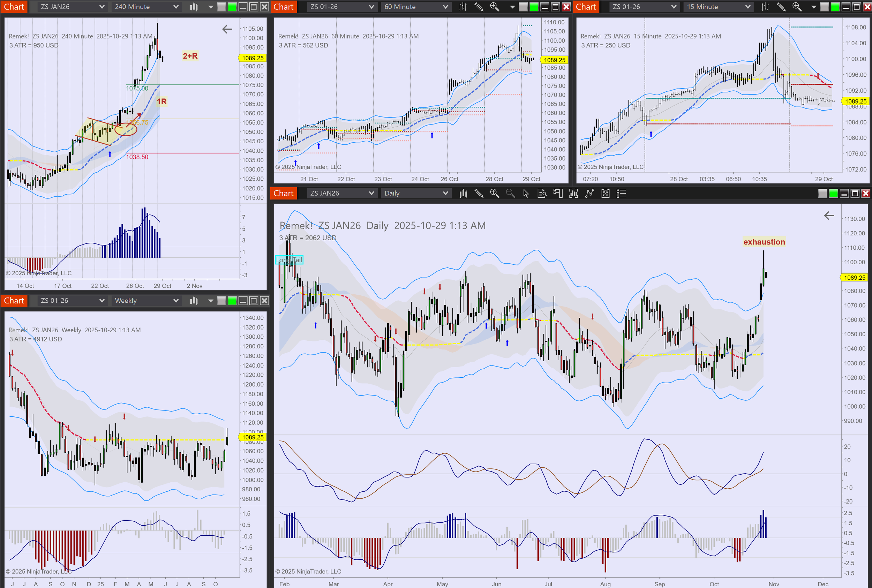
Task: Click 1089.25 price marker on Daily chart
Action: tap(854, 278)
